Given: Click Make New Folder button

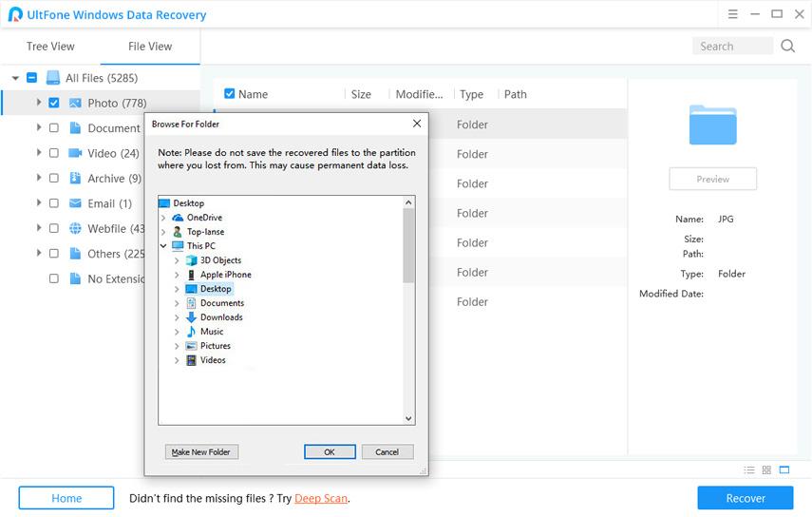Looking at the screenshot, I should pos(201,451).
